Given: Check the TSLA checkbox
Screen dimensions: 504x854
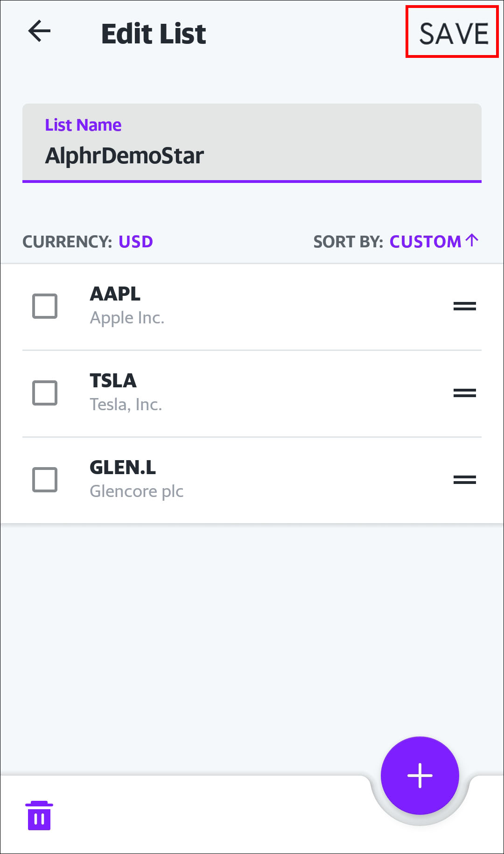Looking at the screenshot, I should (x=45, y=393).
